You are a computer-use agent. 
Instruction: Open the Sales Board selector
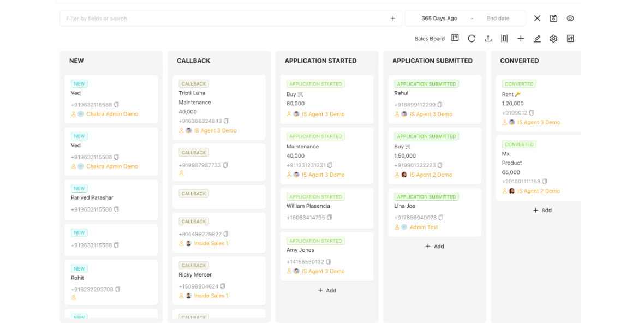click(430, 38)
